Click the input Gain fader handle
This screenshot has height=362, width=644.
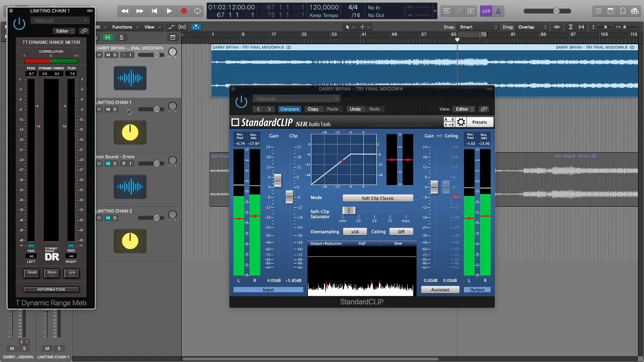click(x=277, y=180)
